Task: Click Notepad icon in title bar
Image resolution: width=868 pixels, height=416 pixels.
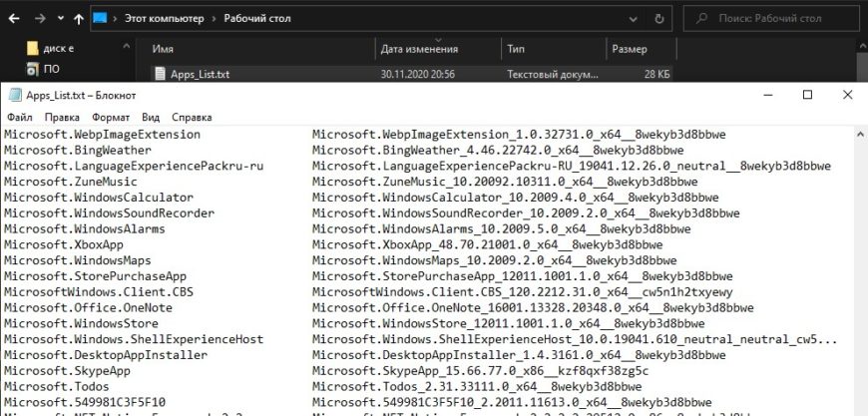Action: [15, 95]
